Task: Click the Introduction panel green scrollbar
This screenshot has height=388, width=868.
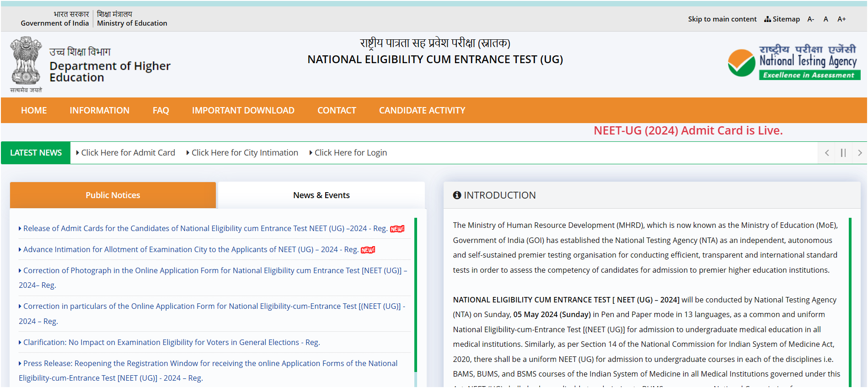Action: pos(850,302)
